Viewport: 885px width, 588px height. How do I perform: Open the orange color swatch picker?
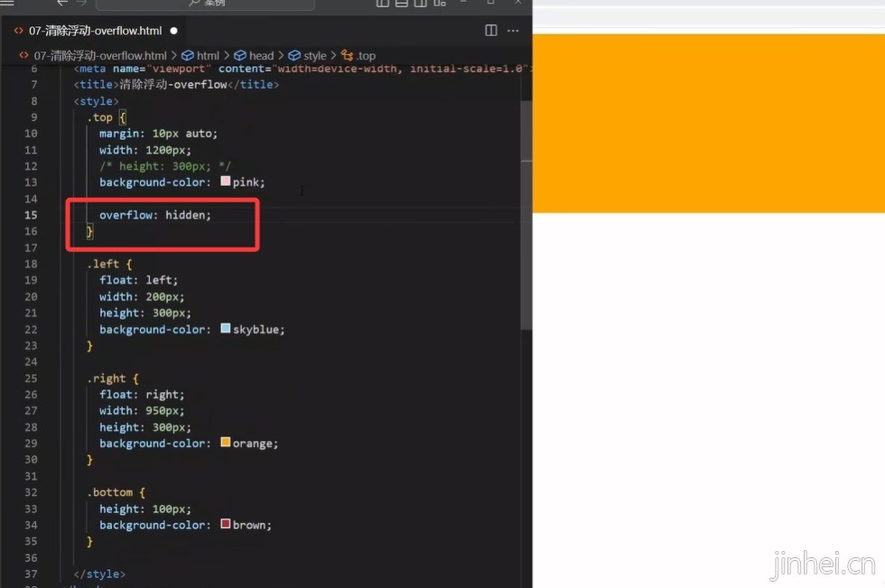coord(225,443)
